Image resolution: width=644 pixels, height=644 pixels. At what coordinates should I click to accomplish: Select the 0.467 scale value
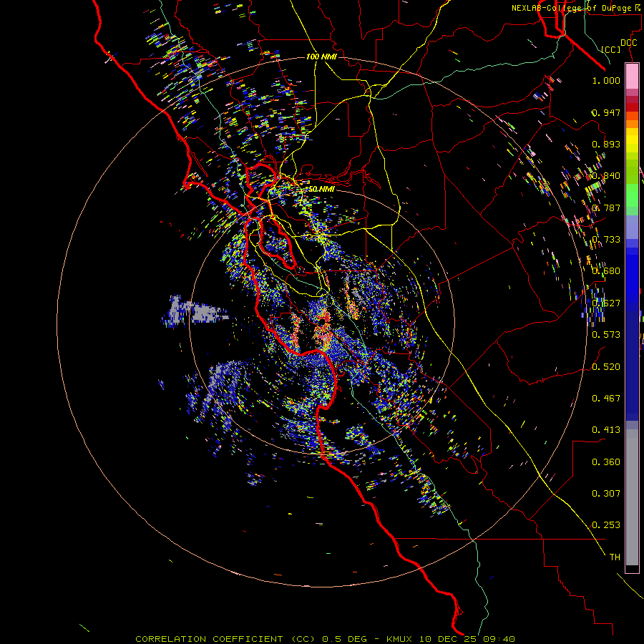pos(606,399)
